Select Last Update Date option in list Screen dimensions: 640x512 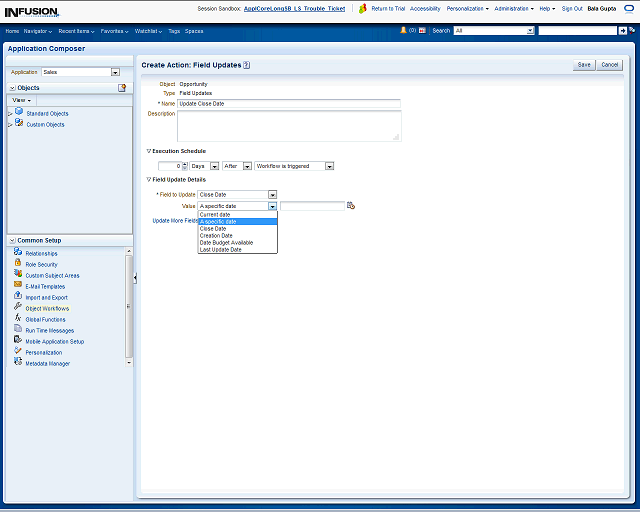220,249
